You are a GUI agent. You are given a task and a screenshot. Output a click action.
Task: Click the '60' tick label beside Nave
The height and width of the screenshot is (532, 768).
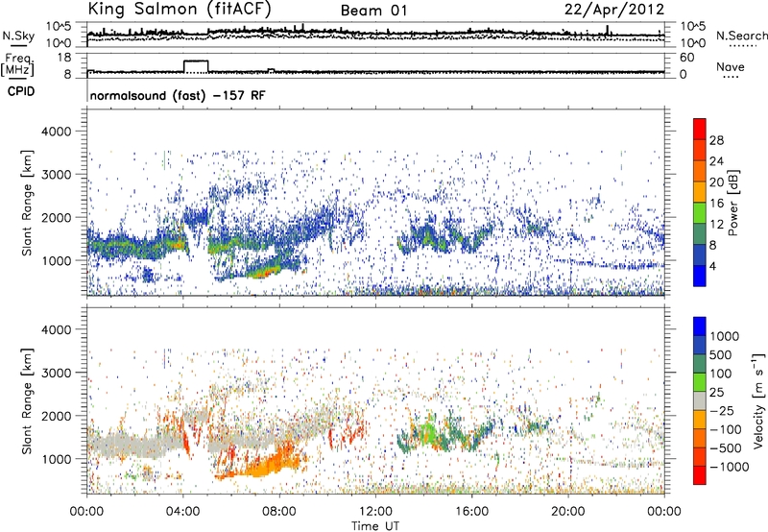tap(686, 58)
